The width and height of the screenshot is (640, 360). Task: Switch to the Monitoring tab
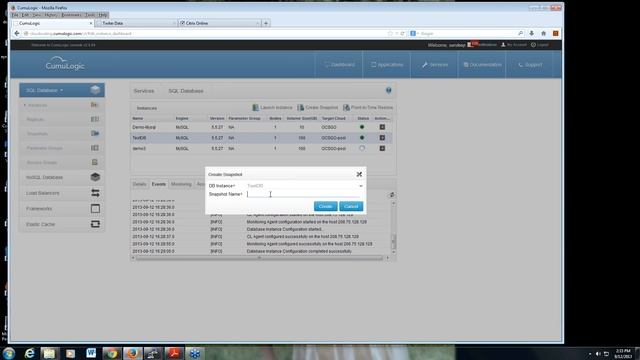181,184
